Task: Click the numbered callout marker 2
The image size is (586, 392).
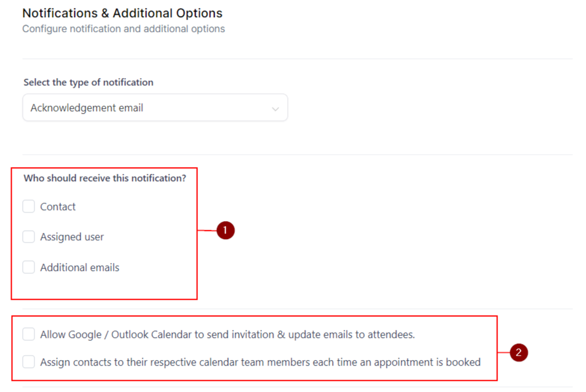Action: pyautogui.click(x=519, y=353)
